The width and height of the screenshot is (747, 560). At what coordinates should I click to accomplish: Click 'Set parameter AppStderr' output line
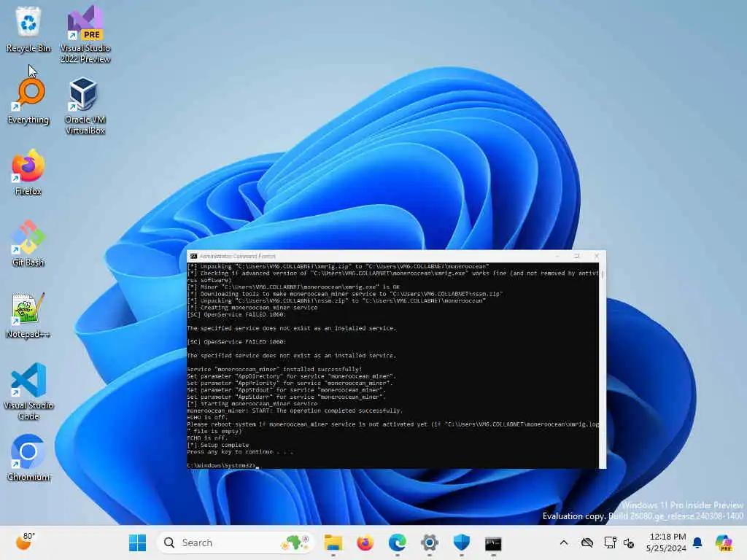point(286,397)
